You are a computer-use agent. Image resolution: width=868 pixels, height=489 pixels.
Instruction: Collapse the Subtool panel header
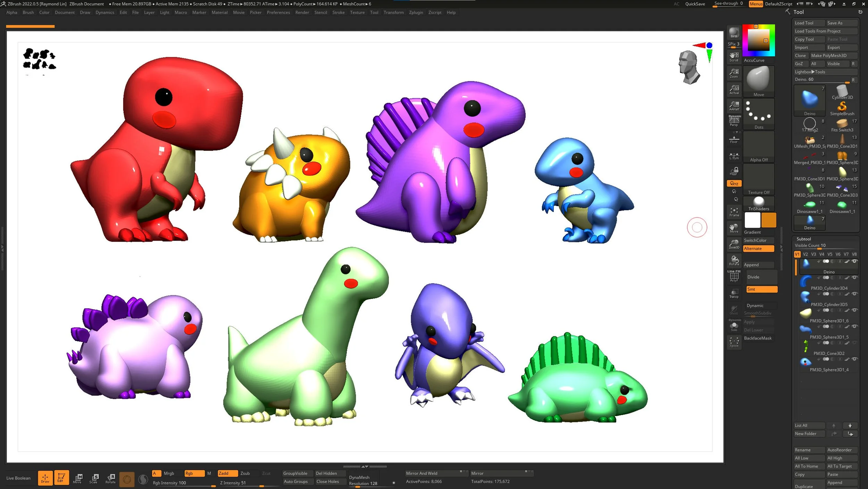pyautogui.click(x=803, y=239)
